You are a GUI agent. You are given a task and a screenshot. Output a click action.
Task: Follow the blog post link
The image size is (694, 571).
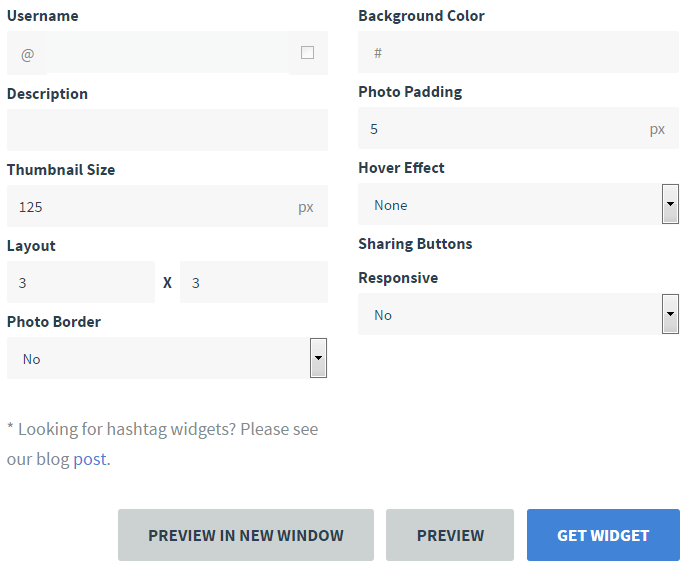point(89,460)
